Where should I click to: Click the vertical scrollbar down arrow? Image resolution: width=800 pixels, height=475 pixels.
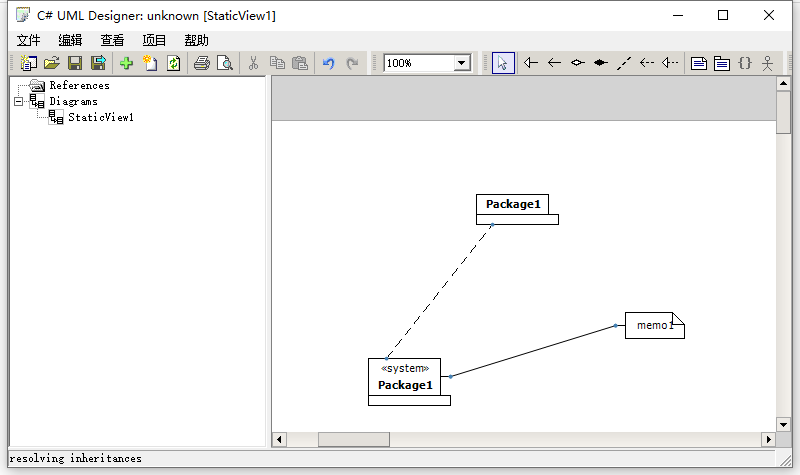pos(783,424)
